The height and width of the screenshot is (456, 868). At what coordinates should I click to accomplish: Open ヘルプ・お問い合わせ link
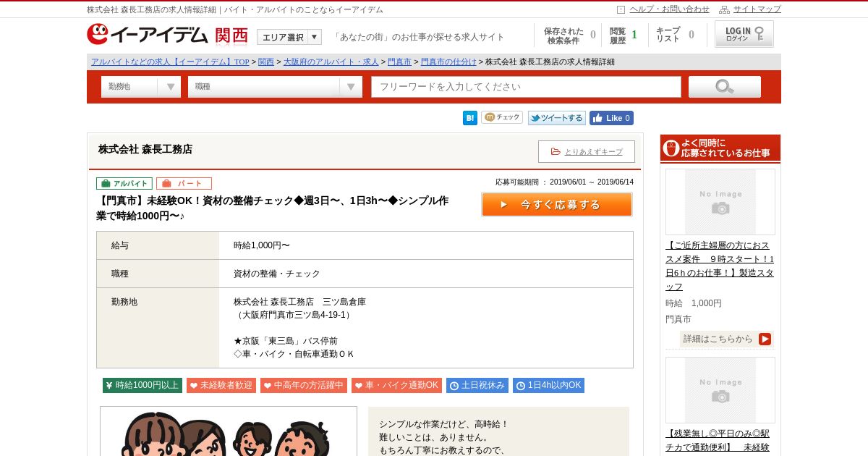[669, 9]
